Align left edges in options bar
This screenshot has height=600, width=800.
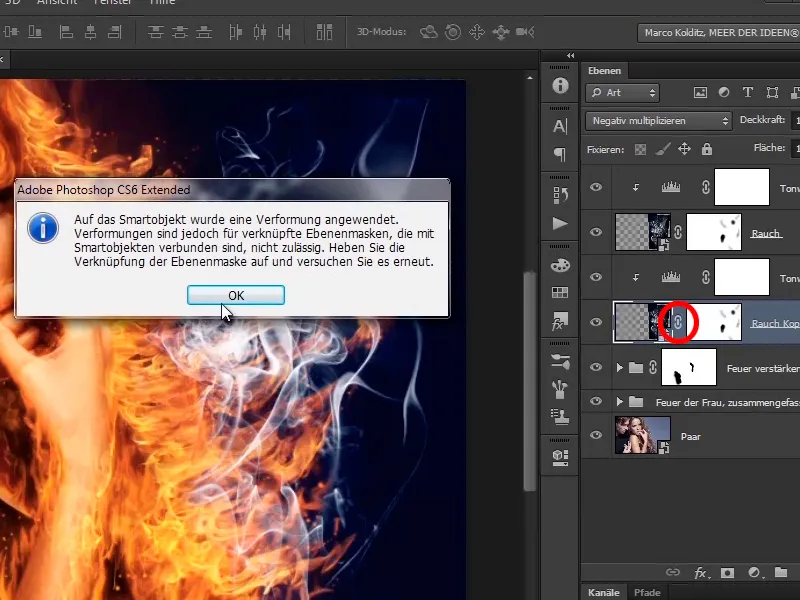tap(66, 32)
